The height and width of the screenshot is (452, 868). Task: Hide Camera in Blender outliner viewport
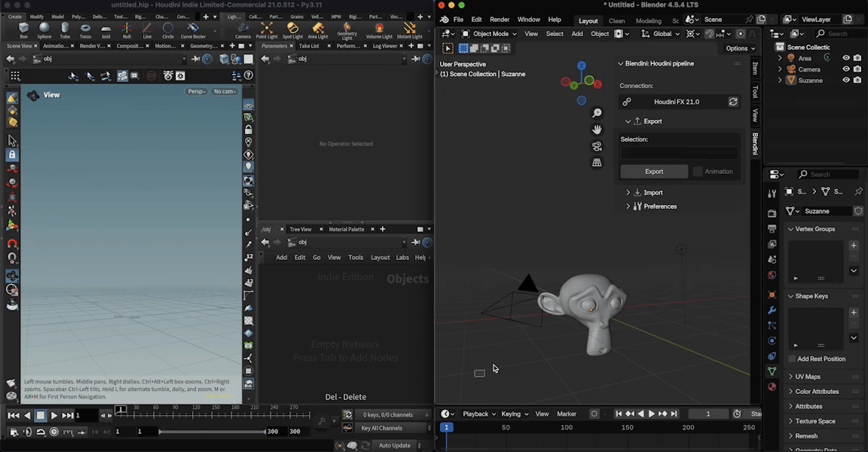pos(846,69)
